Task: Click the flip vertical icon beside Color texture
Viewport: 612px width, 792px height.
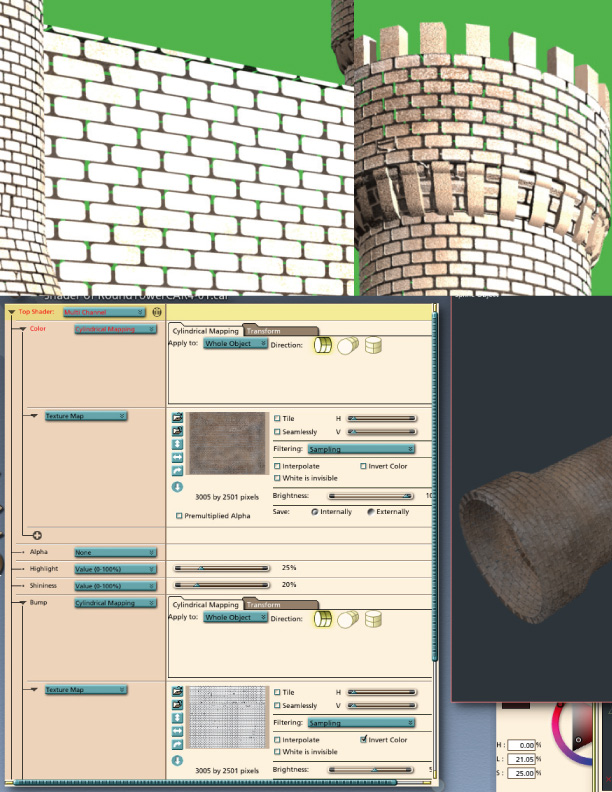Action: pos(177,444)
